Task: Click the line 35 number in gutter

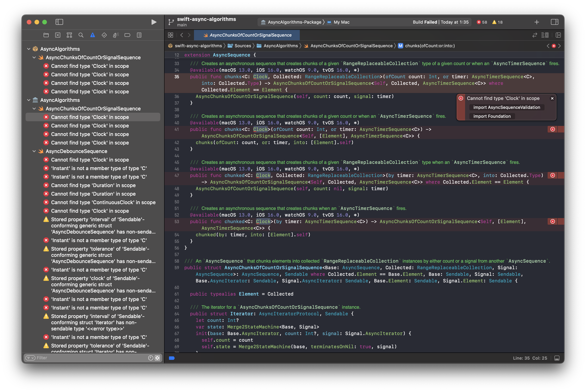Action: 177,77
